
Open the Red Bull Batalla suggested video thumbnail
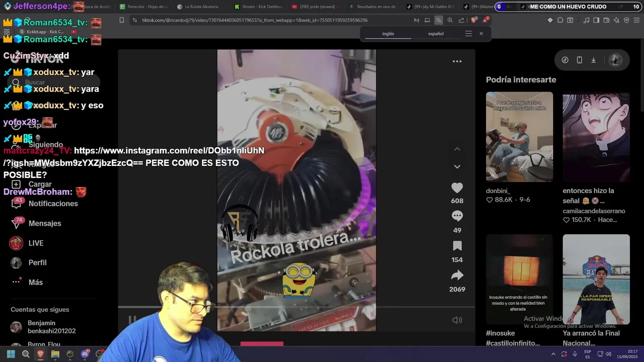click(x=596, y=279)
